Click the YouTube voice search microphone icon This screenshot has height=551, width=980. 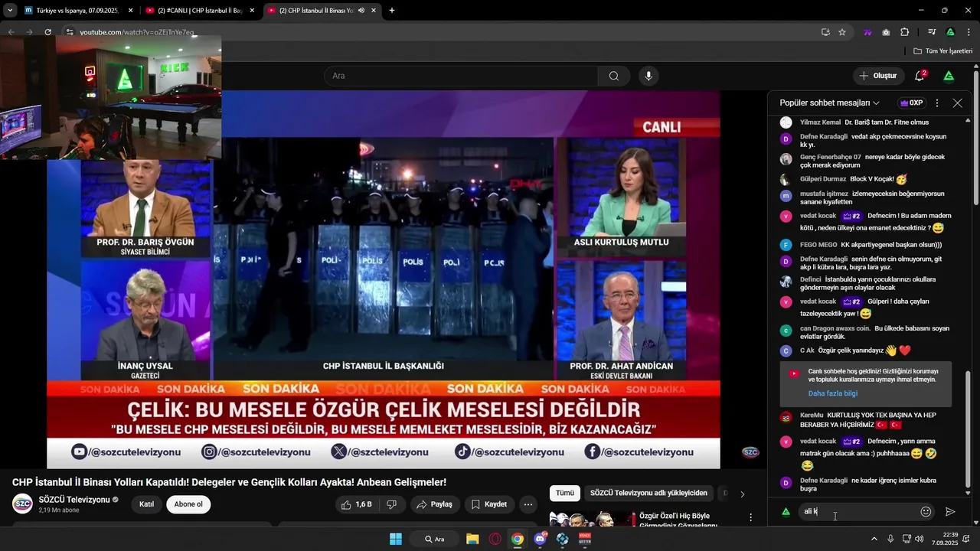point(648,76)
